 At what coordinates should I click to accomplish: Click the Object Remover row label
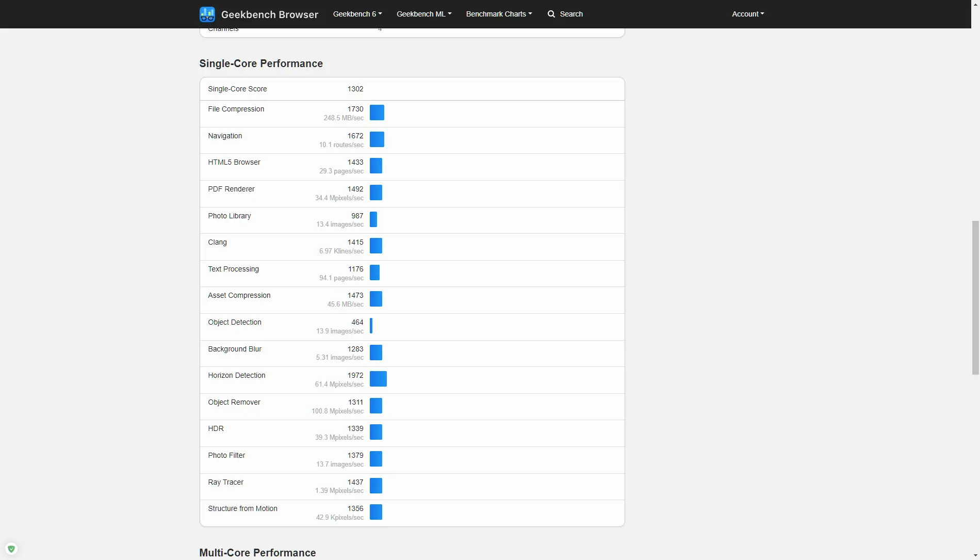pyautogui.click(x=234, y=402)
